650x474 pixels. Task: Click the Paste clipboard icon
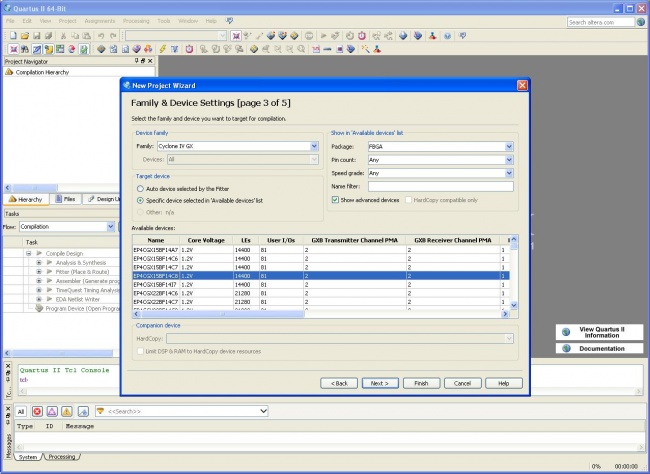pyautogui.click(x=87, y=36)
